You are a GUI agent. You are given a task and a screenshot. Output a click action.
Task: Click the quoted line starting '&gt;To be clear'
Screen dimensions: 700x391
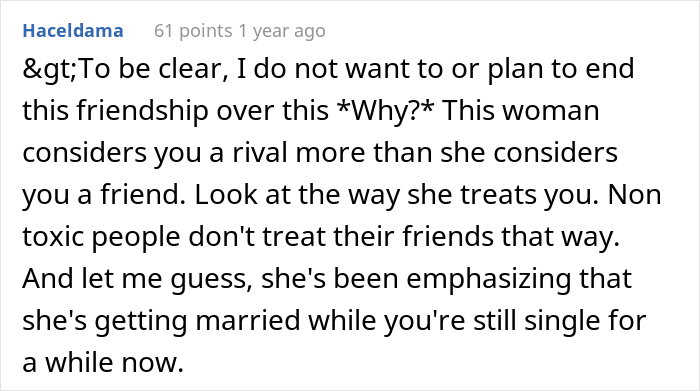pos(328,70)
